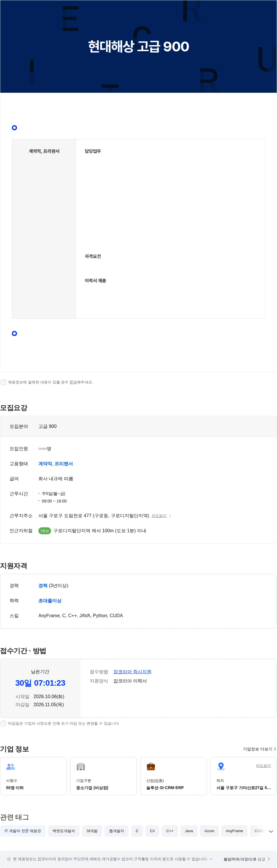Select the C++ tag

pos(170,831)
